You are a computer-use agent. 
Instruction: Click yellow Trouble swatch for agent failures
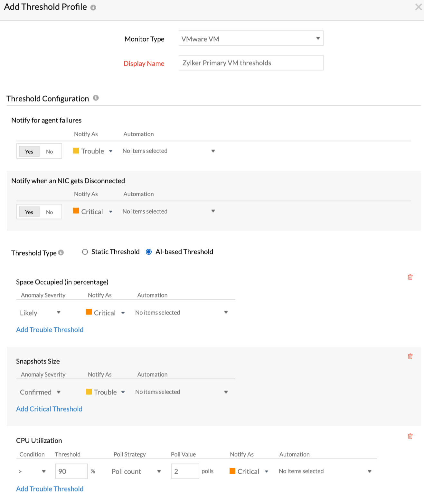point(76,150)
